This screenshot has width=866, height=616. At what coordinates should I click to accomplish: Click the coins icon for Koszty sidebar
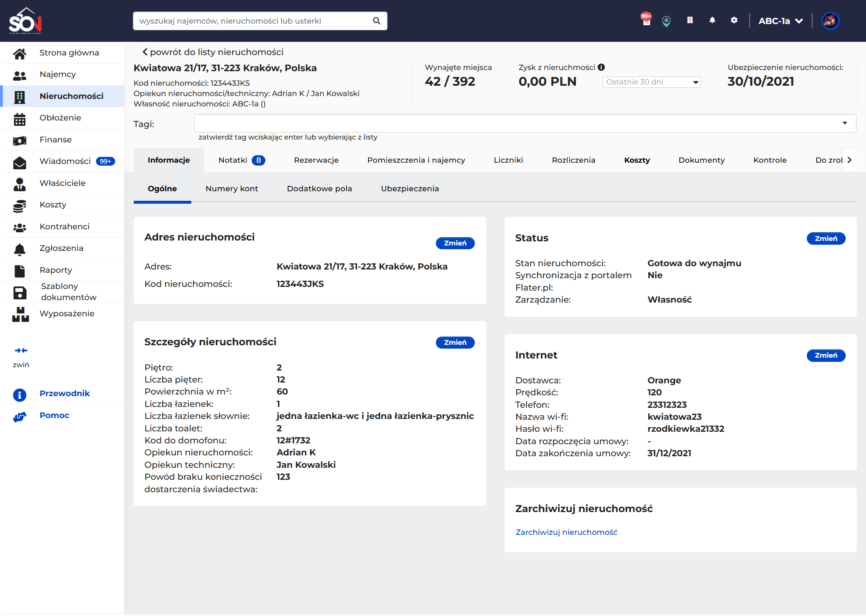[x=19, y=205]
